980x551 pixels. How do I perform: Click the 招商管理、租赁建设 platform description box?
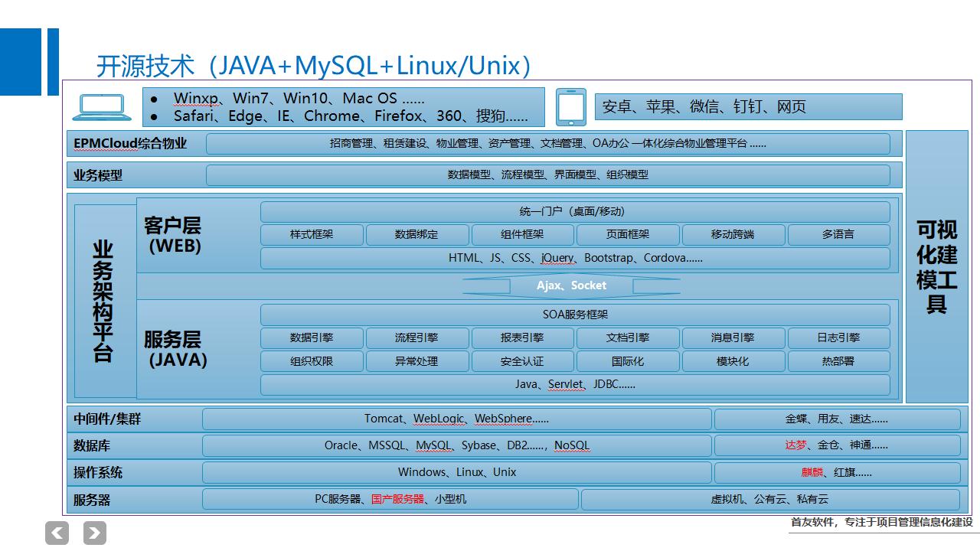tap(548, 144)
